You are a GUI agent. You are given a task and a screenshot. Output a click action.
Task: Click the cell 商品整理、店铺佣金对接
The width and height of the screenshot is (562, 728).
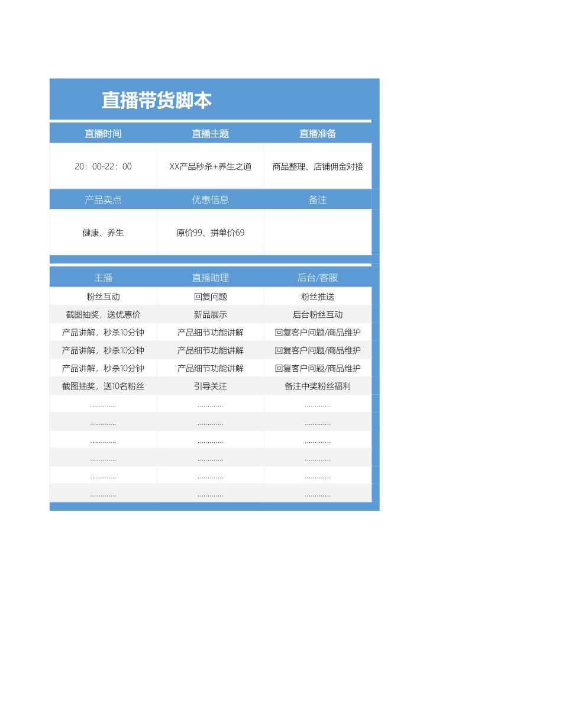[x=318, y=166]
